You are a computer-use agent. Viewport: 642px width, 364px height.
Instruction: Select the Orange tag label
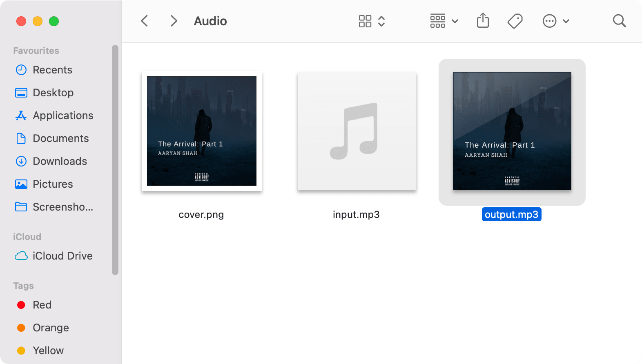coord(51,328)
